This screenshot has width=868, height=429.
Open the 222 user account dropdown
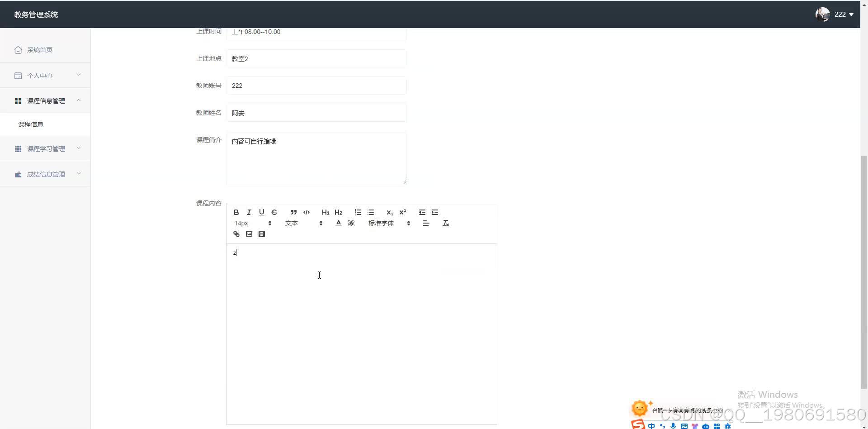pyautogui.click(x=843, y=14)
